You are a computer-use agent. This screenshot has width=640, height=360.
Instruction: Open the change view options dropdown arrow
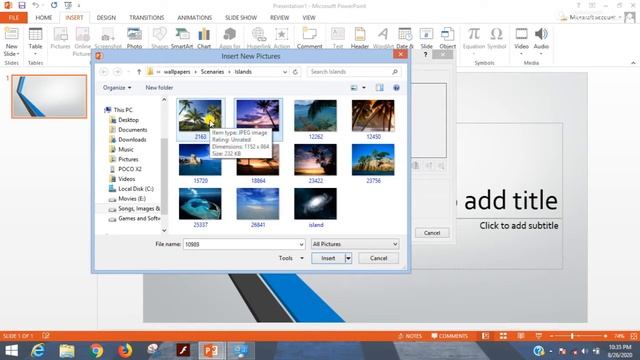tap(364, 88)
